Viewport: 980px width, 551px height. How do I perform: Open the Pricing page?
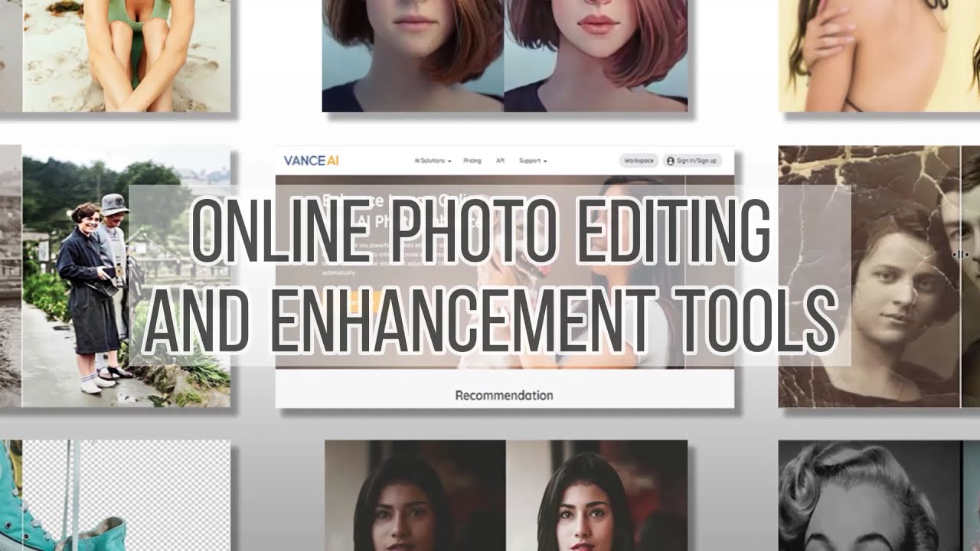pos(472,161)
